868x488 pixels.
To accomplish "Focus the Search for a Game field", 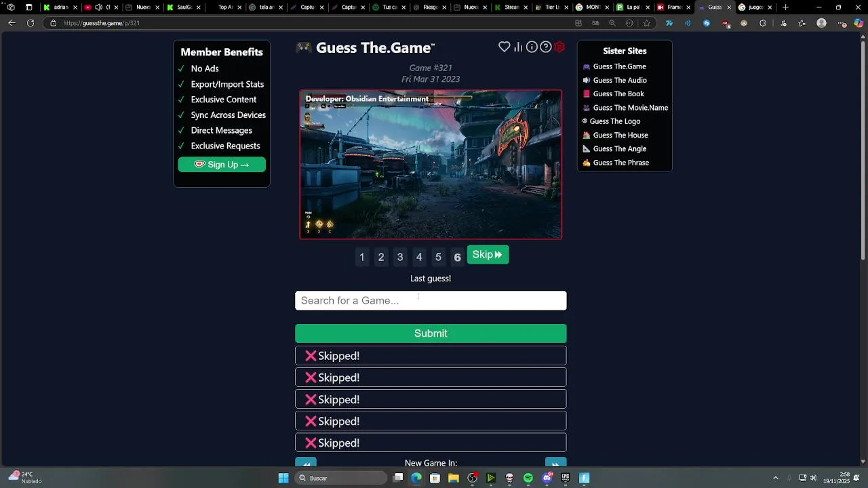I will point(431,300).
